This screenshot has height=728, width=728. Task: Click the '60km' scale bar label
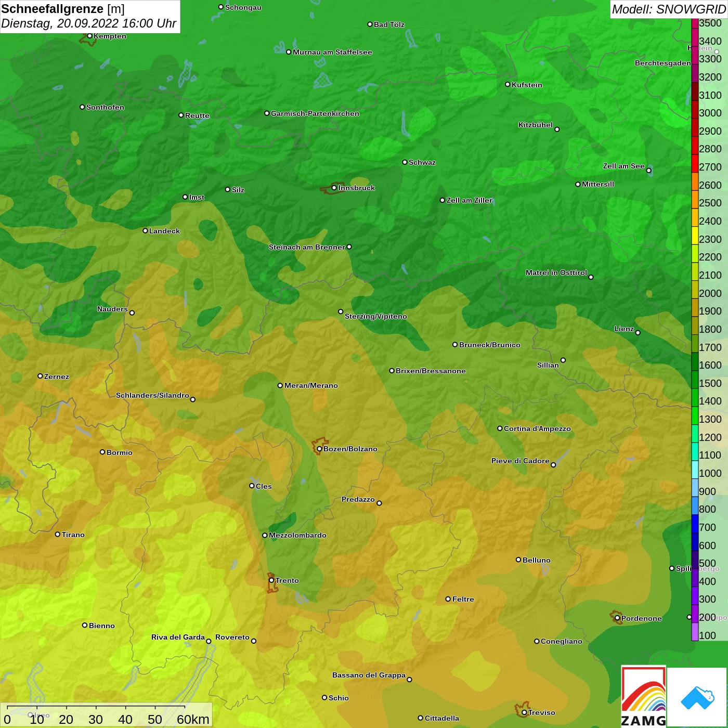pos(193,719)
